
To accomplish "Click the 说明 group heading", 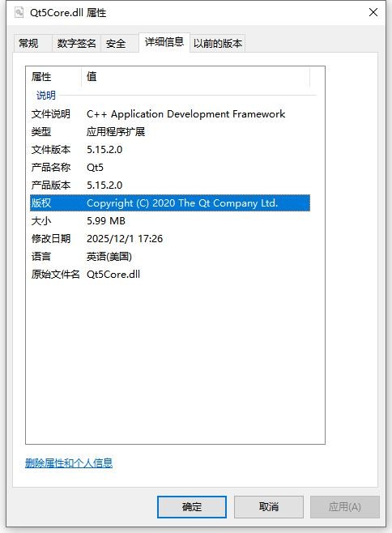I will coord(46,96).
